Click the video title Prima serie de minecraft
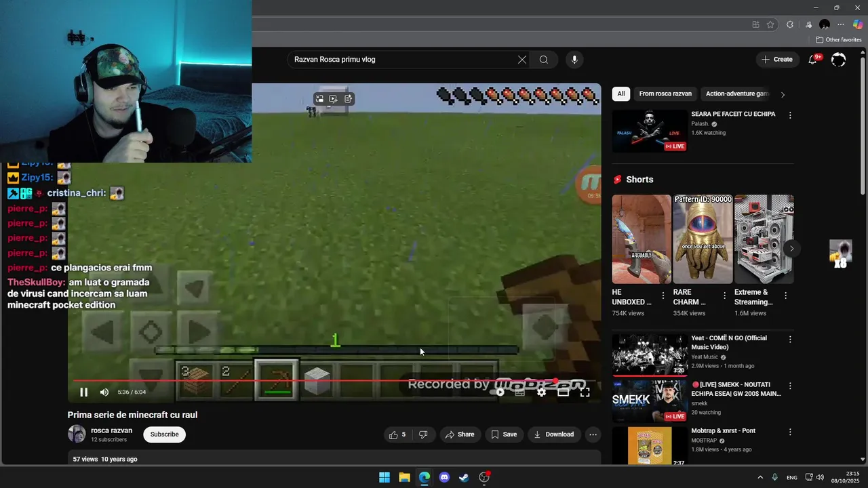 [x=132, y=415]
